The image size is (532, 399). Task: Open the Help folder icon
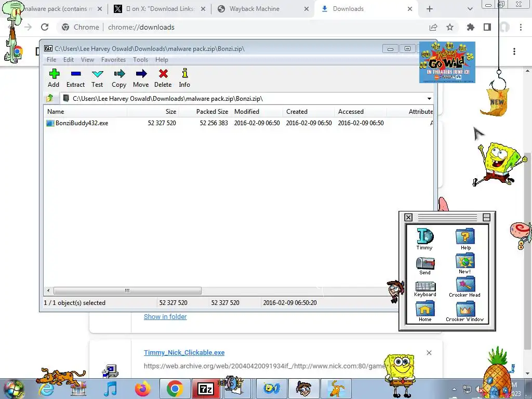tap(465, 239)
